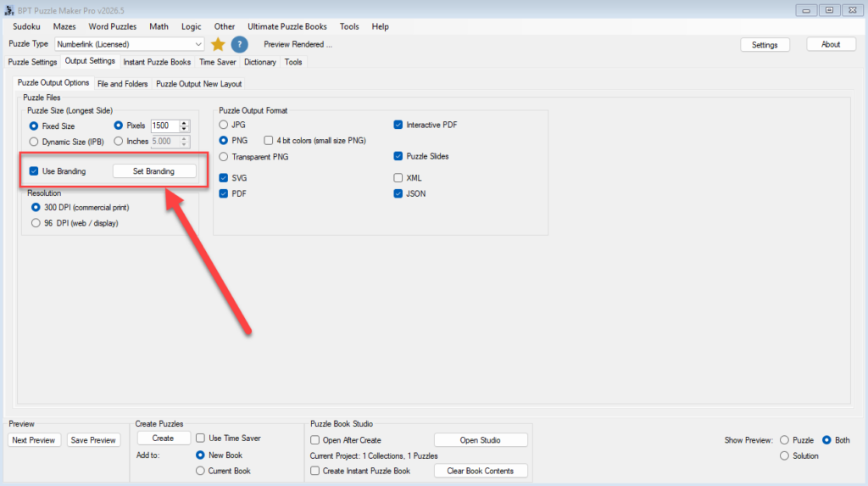The width and height of the screenshot is (868, 486).
Task: Switch to File and Folders tab
Action: point(122,84)
